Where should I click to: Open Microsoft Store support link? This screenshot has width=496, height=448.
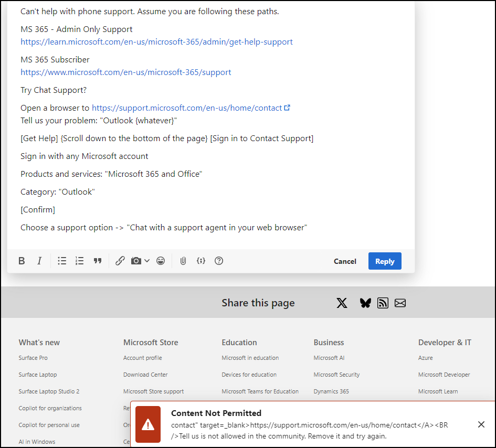click(153, 391)
